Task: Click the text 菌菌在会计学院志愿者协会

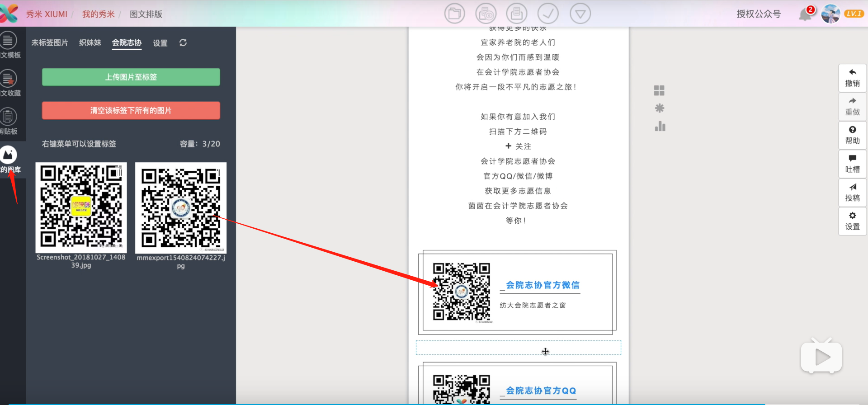Action: (518, 206)
